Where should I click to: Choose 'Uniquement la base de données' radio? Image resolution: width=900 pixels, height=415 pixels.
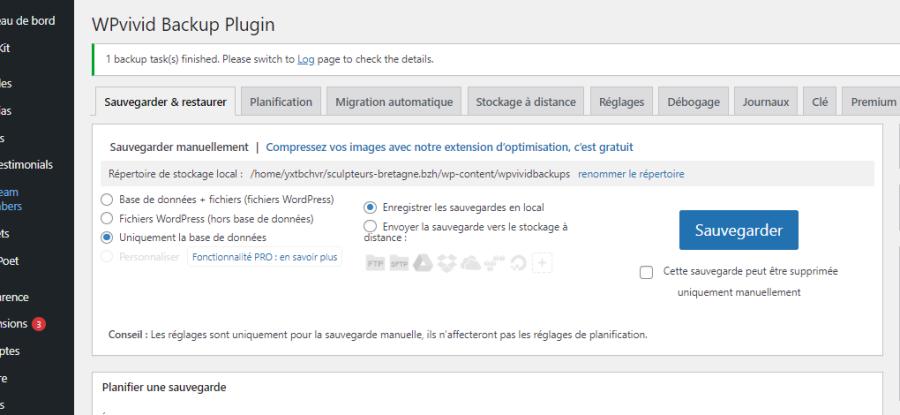[107, 237]
